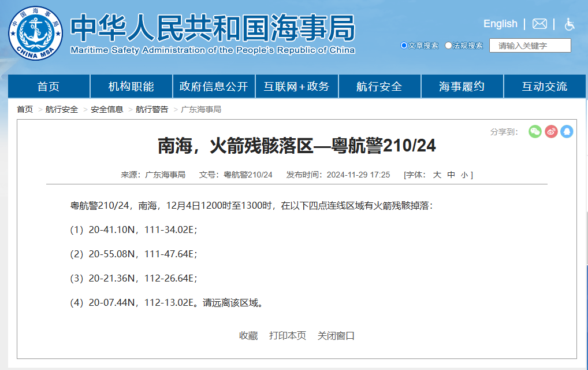Click coordinate line (2) 20-55.08N
The height and width of the screenshot is (370, 588).
[x=134, y=254]
